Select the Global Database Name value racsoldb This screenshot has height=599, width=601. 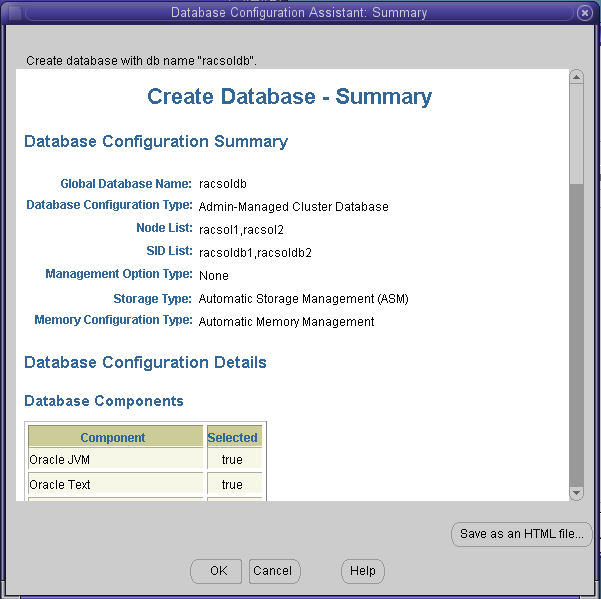click(x=223, y=184)
